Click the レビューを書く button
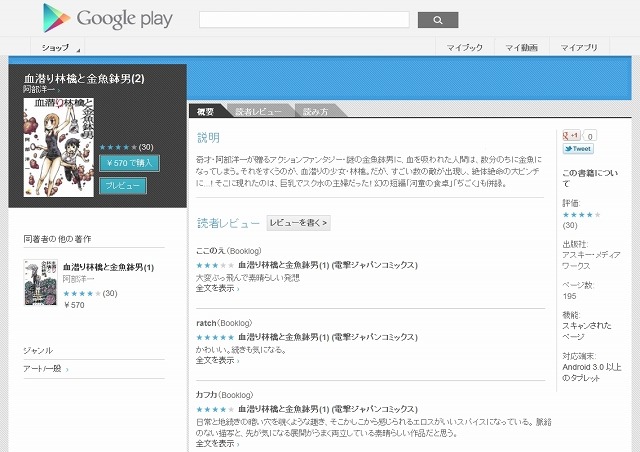Image resolution: width=640 pixels, height=452 pixels. pos(298,223)
